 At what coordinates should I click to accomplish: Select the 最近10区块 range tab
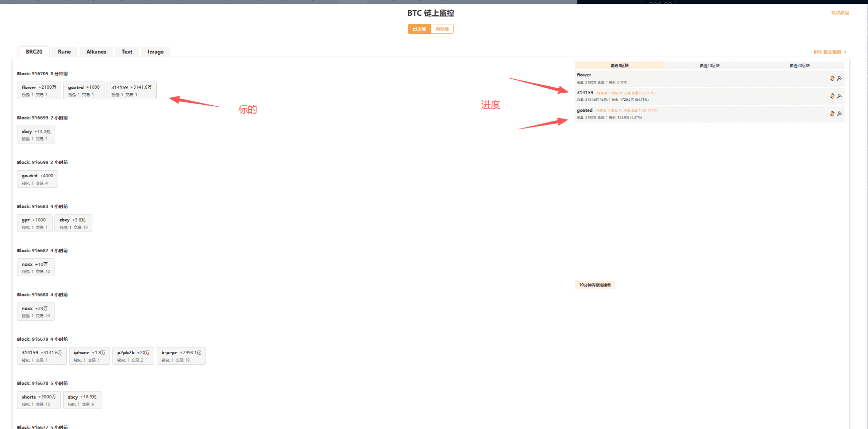(x=709, y=65)
